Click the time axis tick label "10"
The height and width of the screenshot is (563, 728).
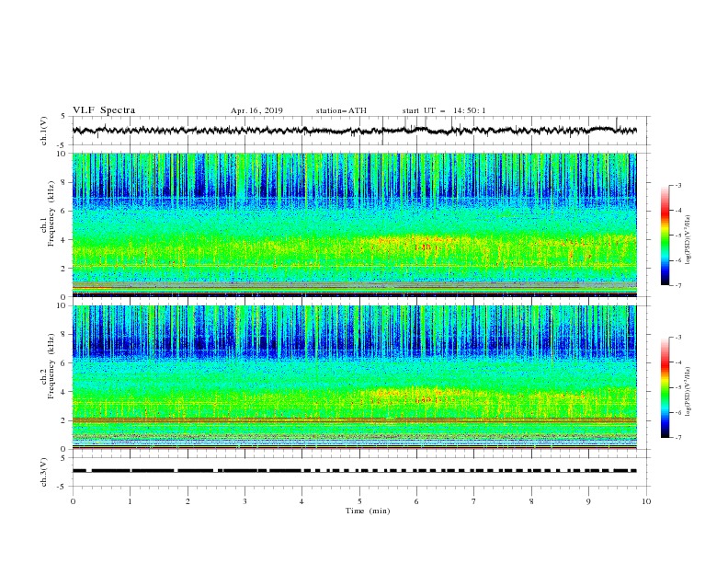click(x=646, y=501)
